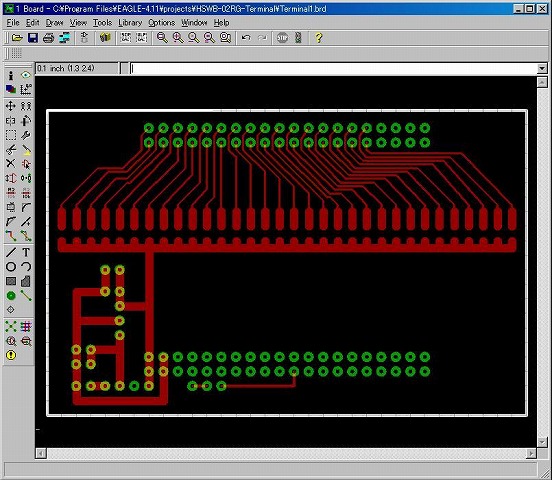Screen dimensions: 552x480
Task: Pick the Change wrench tool
Action: coord(26,135)
